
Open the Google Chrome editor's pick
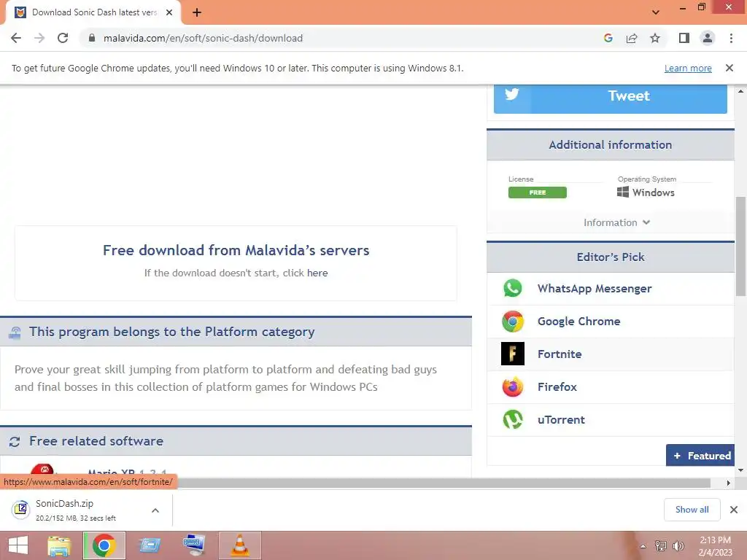tap(578, 322)
